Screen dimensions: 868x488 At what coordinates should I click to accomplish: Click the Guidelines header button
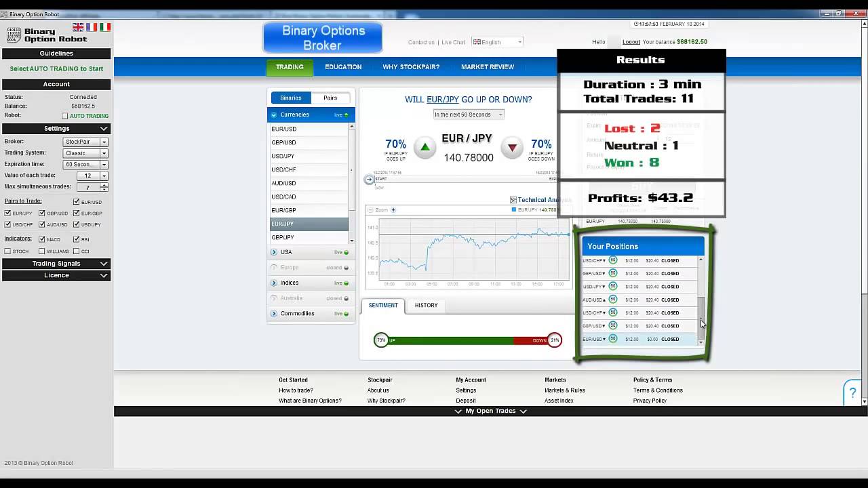coord(56,54)
